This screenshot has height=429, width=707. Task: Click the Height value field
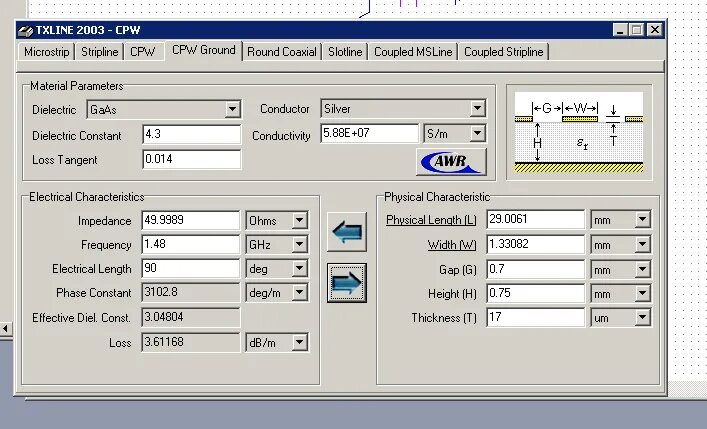tap(536, 293)
